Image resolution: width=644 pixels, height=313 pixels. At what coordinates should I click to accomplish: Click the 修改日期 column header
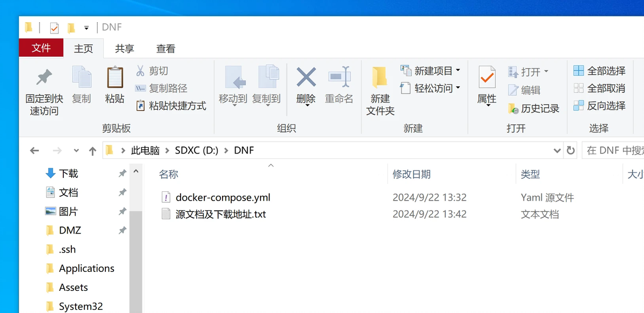click(412, 174)
